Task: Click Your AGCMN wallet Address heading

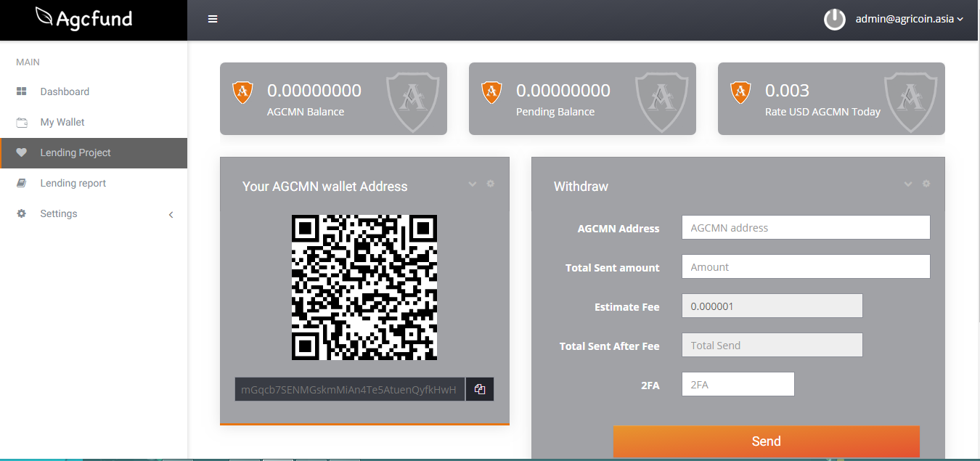Action: click(x=325, y=187)
